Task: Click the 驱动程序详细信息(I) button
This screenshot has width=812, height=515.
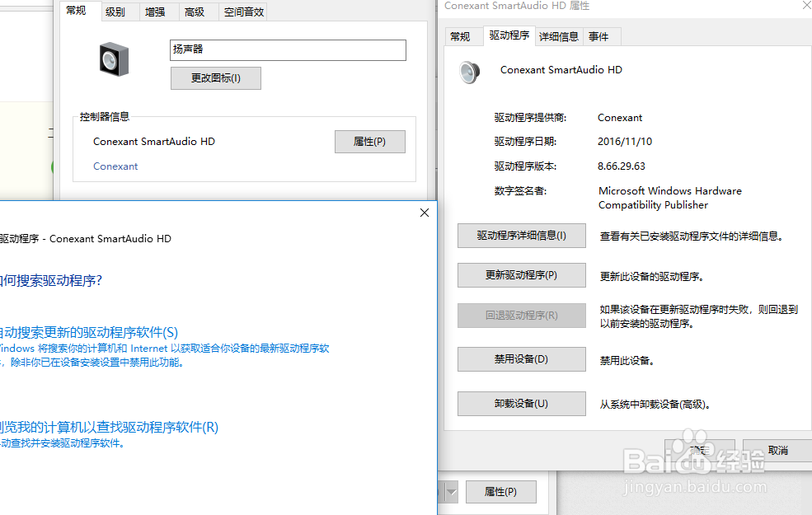Action: (x=522, y=236)
